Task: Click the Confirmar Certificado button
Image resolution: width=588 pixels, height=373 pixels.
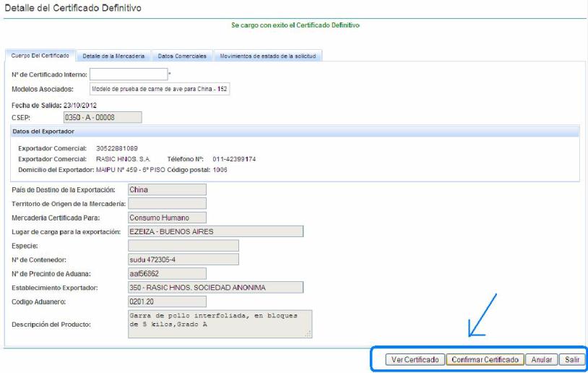Action: (x=485, y=359)
